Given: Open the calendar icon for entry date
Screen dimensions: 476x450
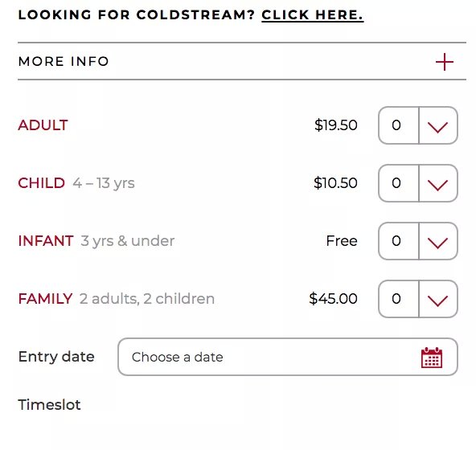Looking at the screenshot, I should [431, 358].
